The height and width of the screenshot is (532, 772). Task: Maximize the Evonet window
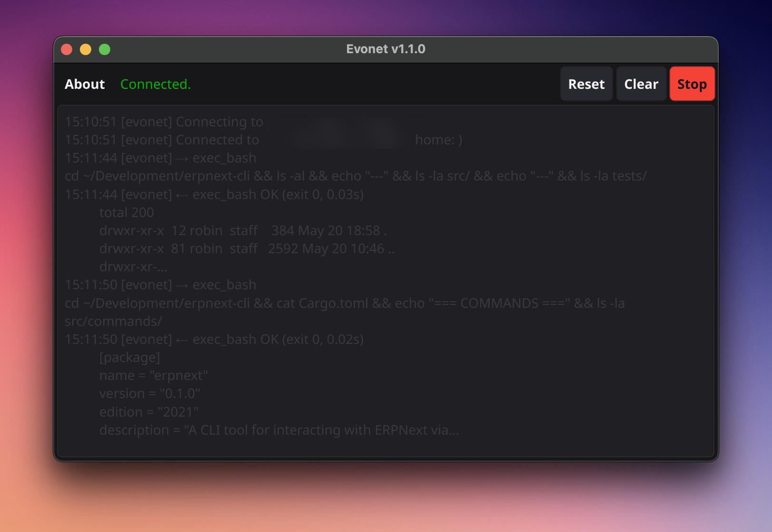[x=105, y=49]
